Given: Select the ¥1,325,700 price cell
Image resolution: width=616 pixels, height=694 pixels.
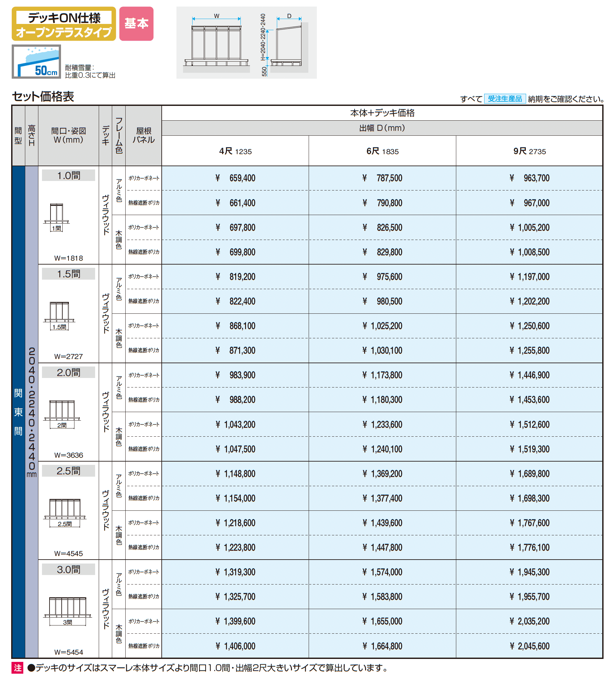Looking at the screenshot, I should (x=235, y=597).
